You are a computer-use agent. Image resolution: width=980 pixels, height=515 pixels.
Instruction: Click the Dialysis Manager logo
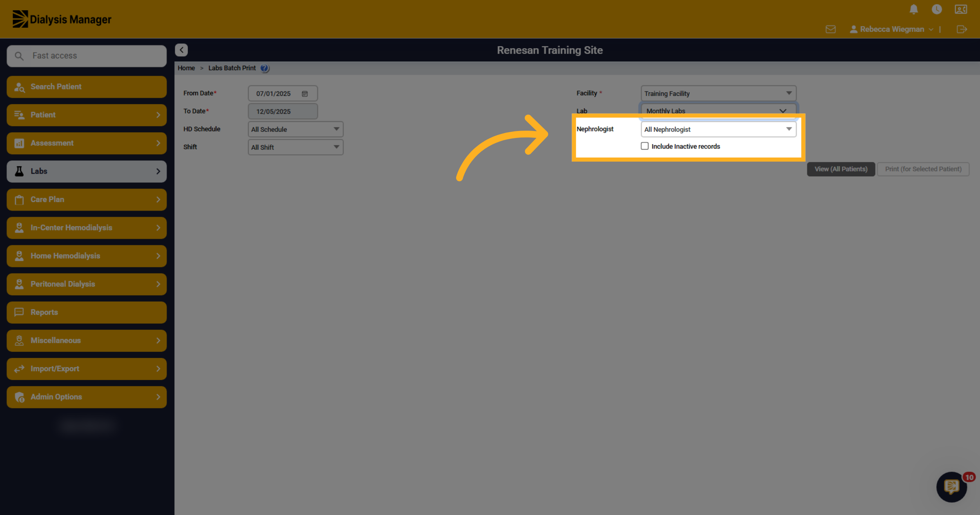pos(62,19)
